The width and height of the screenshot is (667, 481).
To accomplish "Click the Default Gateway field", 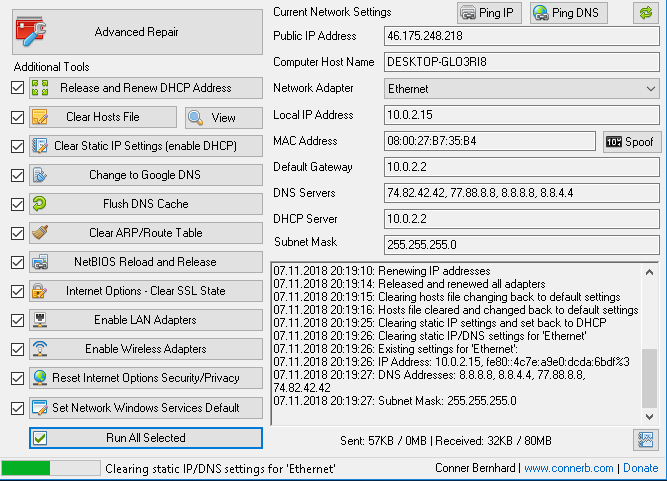I will coord(522,167).
